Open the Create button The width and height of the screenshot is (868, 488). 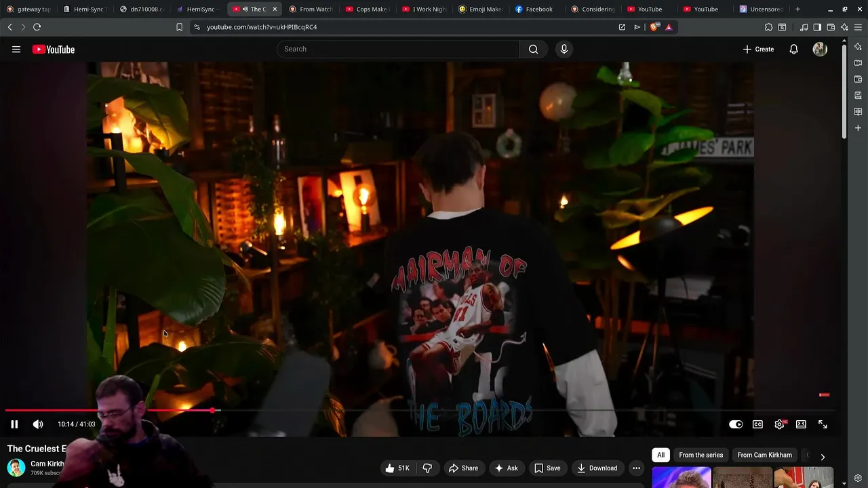tap(758, 49)
